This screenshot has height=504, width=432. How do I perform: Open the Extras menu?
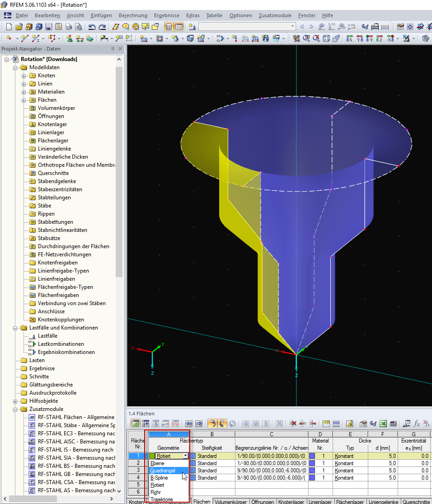pos(193,15)
